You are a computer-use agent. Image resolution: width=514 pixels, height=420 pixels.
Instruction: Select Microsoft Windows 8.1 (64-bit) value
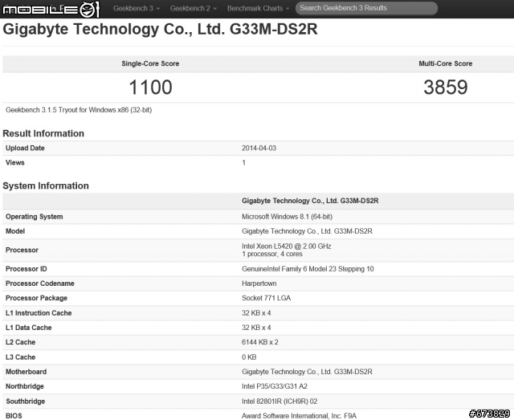tap(288, 217)
